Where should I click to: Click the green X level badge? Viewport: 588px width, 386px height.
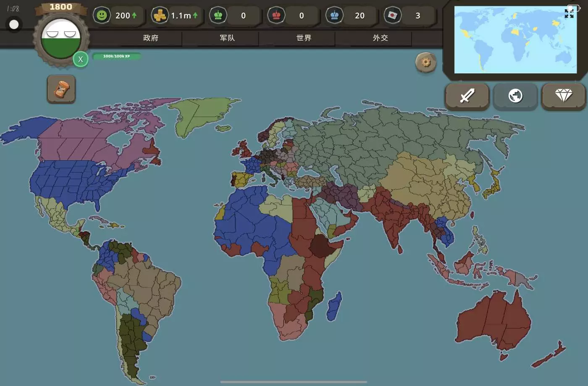[81, 59]
